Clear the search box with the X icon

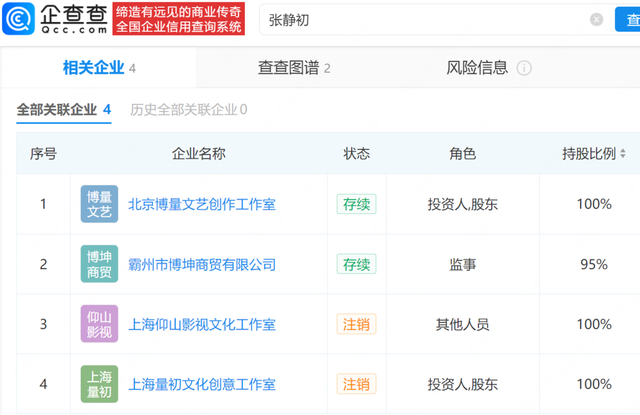coord(596,19)
